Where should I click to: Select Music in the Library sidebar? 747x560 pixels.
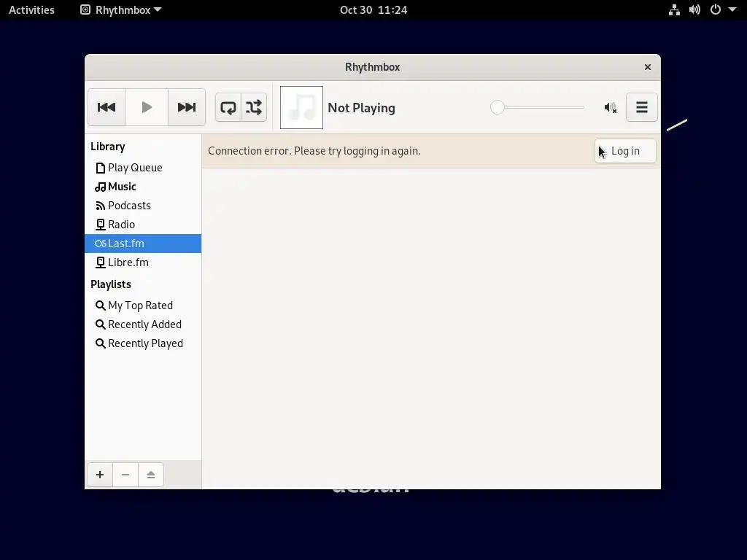pos(143,187)
